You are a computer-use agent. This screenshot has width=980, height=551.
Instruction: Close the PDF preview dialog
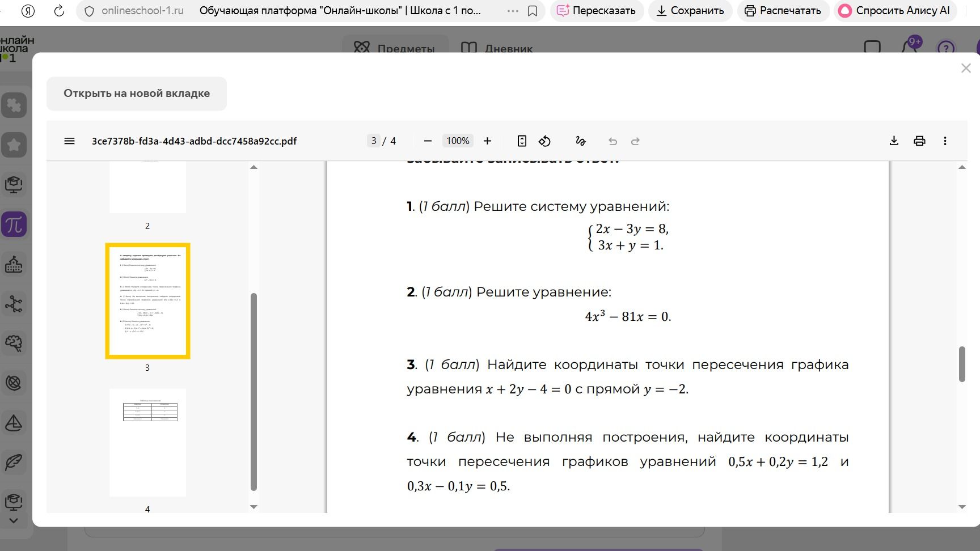pos(966,68)
